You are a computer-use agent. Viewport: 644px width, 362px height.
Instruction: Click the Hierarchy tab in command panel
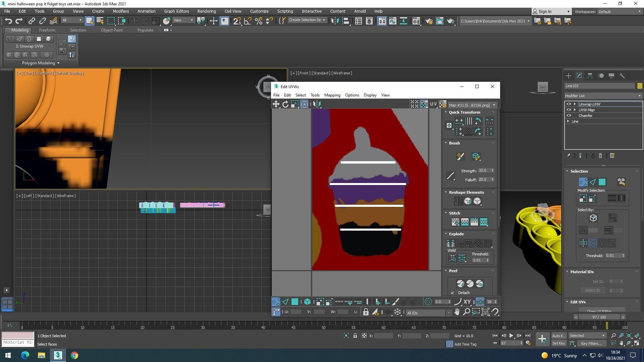[x=590, y=76]
